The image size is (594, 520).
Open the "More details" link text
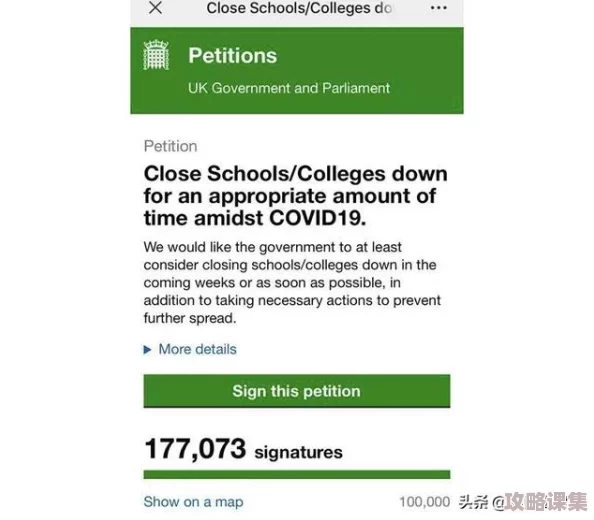point(197,349)
